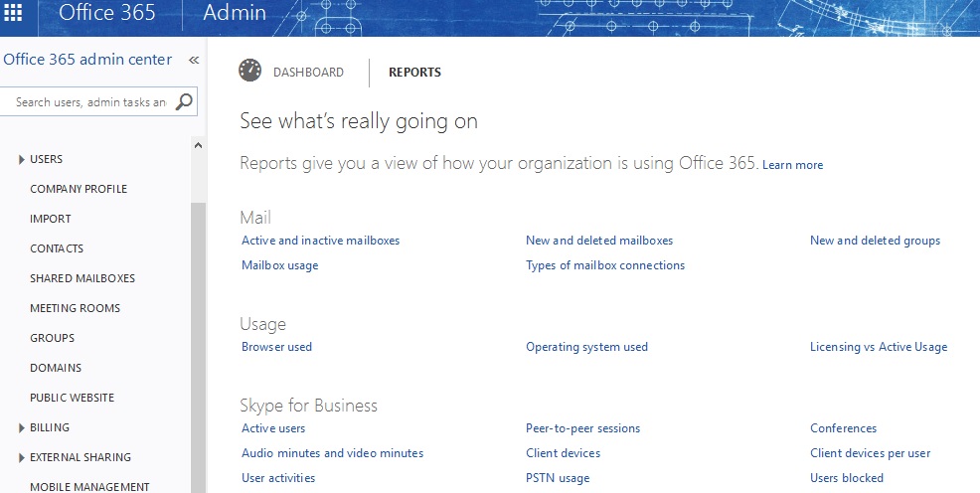Open PSTN usage report
This screenshot has width=980, height=493.
click(559, 479)
